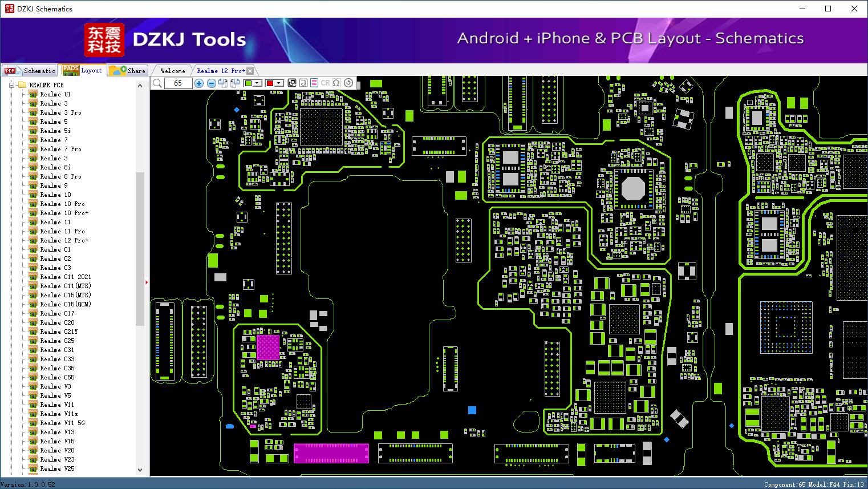Image resolution: width=868 pixels, height=489 pixels.
Task: Open the red color dropdown arrow
Action: pos(279,83)
